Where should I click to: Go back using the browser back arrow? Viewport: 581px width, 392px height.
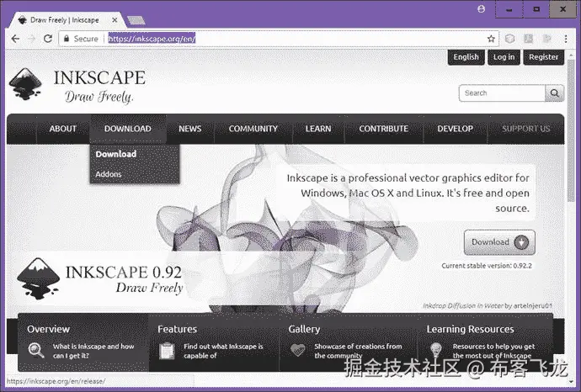click(x=15, y=39)
